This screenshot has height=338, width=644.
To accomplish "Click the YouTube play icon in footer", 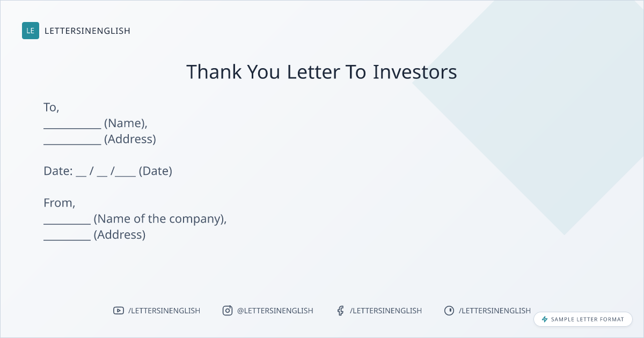I will pos(118,311).
